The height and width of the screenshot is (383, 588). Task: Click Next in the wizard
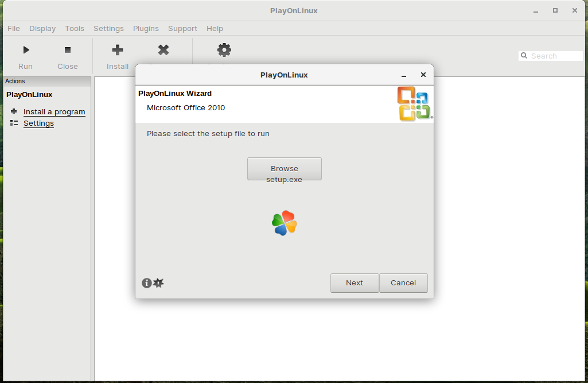coord(355,283)
